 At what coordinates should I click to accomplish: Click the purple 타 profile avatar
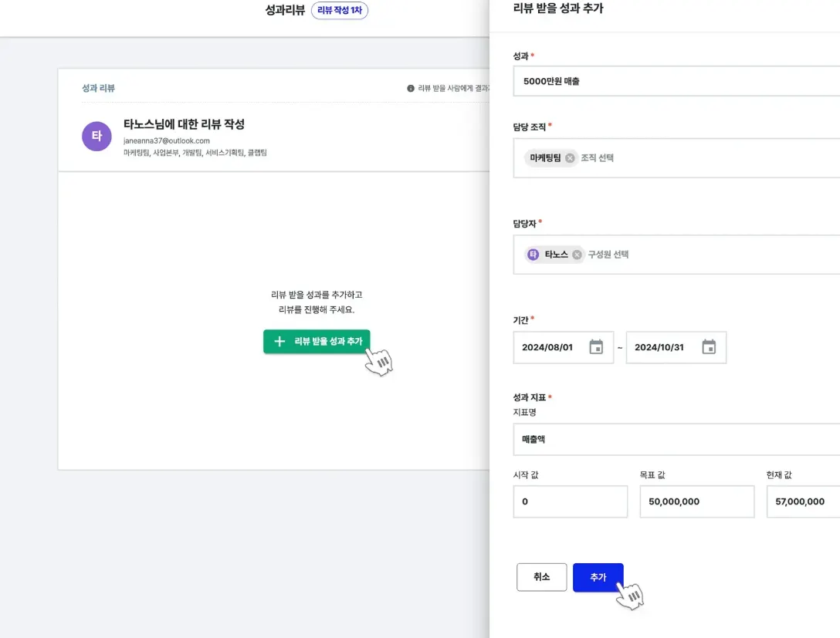pos(97,137)
